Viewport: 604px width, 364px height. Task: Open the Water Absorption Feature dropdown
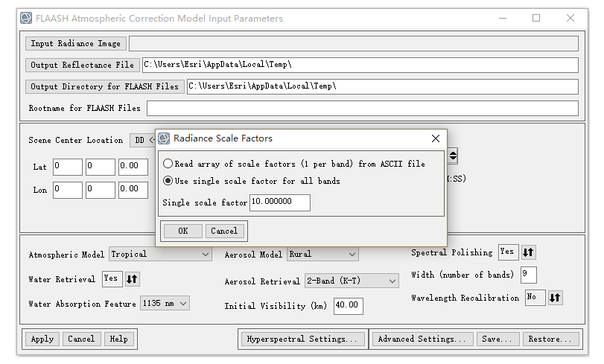[x=165, y=304]
